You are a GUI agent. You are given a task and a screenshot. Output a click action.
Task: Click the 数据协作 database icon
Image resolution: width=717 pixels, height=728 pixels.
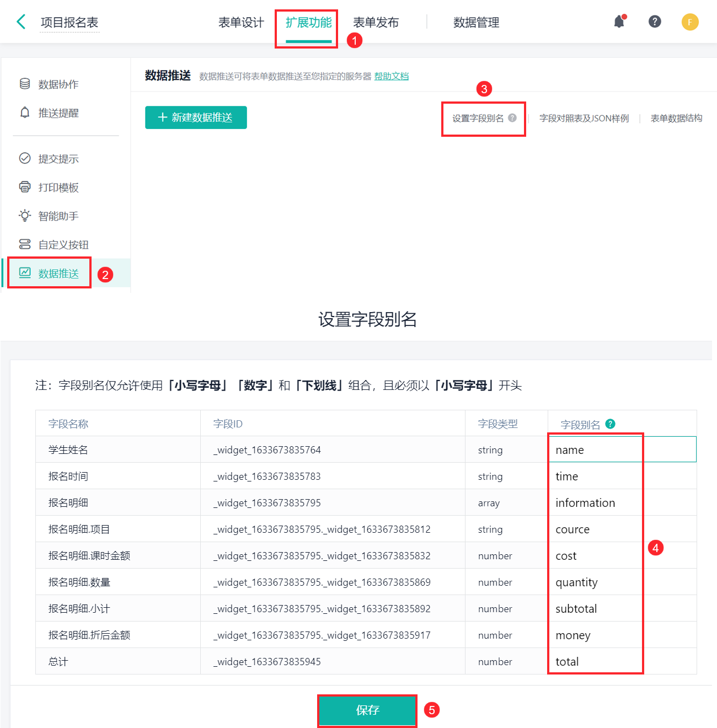(x=25, y=84)
